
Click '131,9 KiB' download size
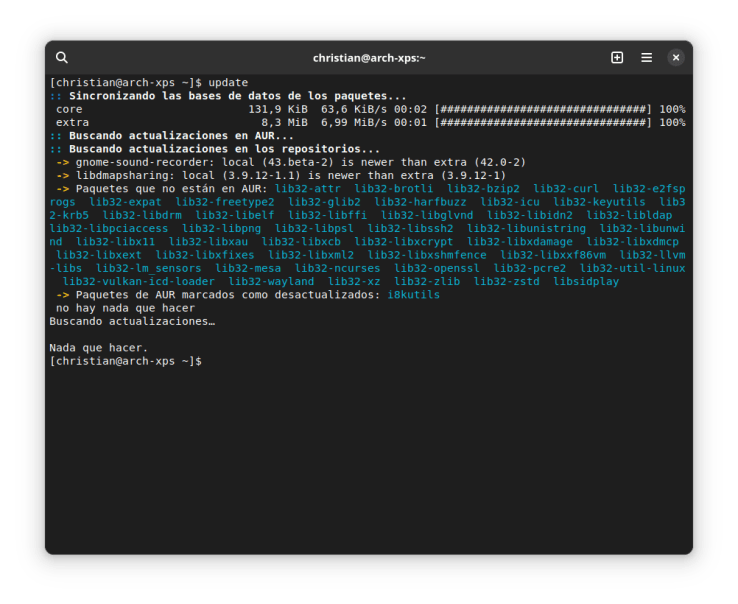[x=278, y=109]
